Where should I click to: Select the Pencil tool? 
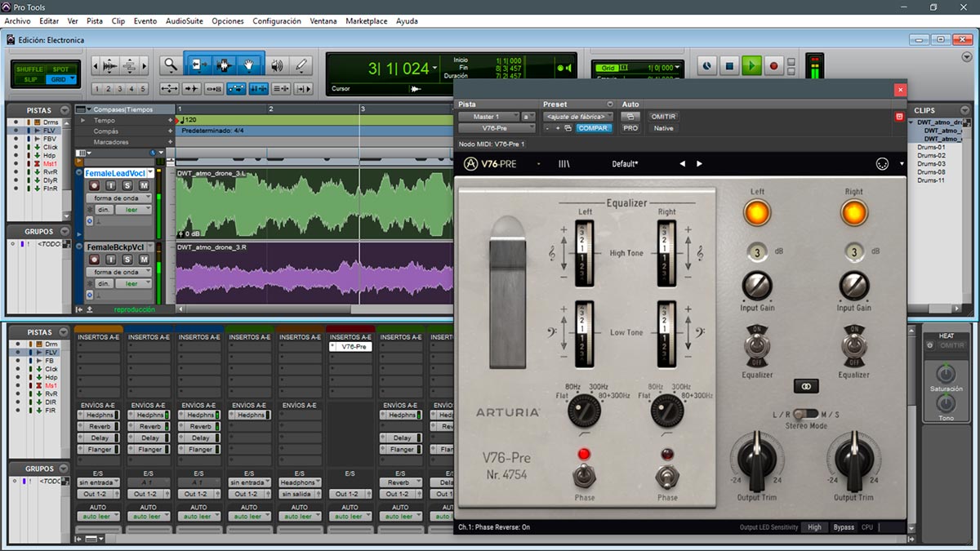click(301, 65)
